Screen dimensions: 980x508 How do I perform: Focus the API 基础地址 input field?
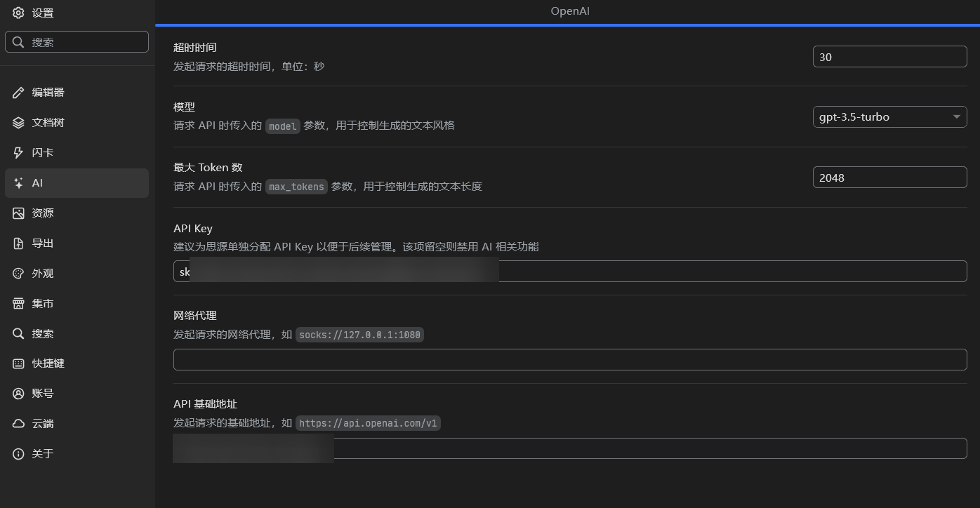(570, 448)
